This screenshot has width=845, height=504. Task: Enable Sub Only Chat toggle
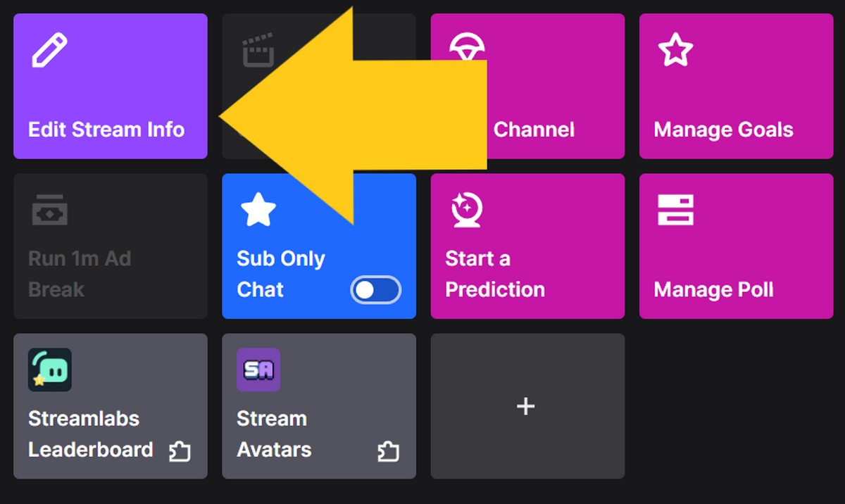point(374,289)
